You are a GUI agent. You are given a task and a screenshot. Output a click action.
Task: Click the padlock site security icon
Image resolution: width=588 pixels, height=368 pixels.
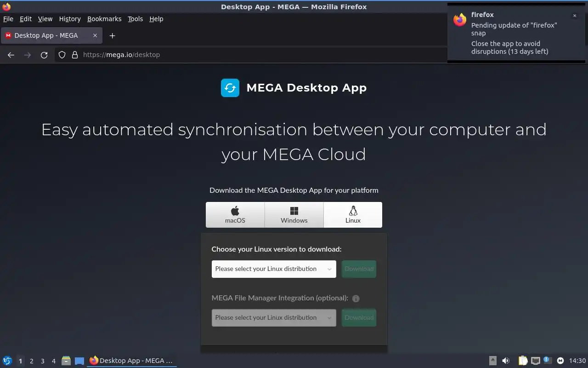[75, 55]
